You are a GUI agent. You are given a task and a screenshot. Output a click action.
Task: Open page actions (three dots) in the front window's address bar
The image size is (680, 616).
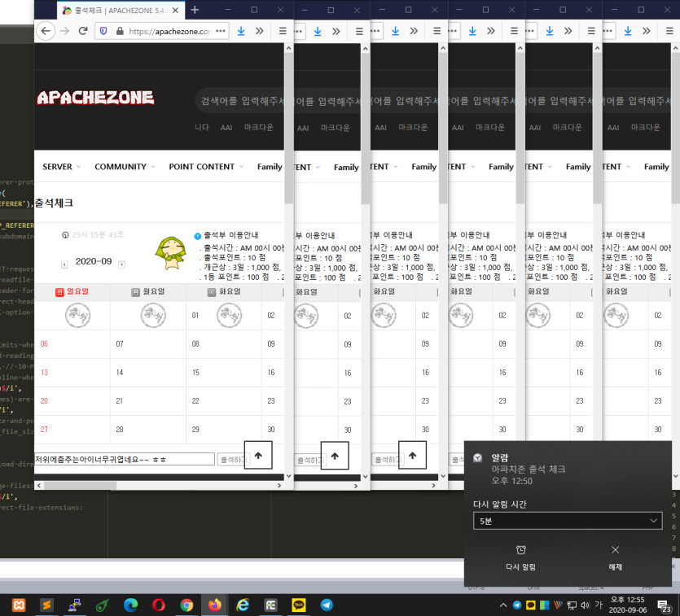(x=221, y=31)
